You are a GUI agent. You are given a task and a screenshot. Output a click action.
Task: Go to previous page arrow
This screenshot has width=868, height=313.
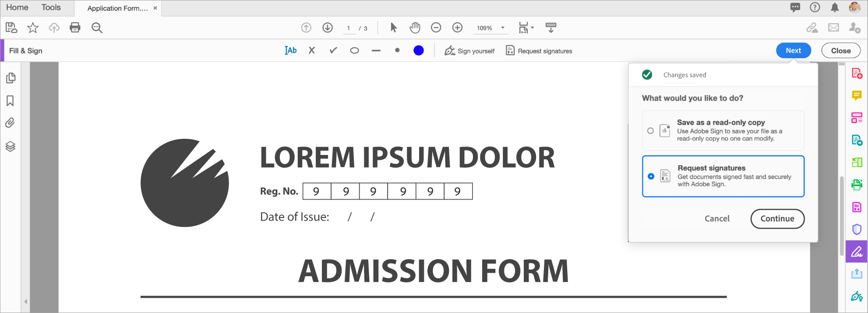click(306, 28)
